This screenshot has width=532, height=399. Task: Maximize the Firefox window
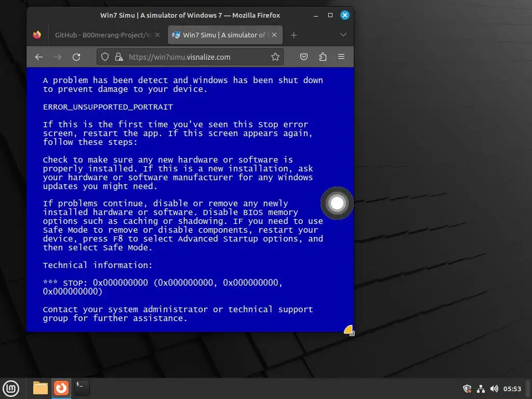(x=330, y=15)
